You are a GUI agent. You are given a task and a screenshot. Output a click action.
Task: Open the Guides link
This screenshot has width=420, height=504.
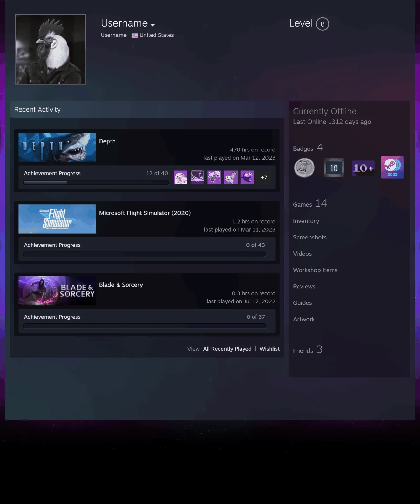point(302,303)
